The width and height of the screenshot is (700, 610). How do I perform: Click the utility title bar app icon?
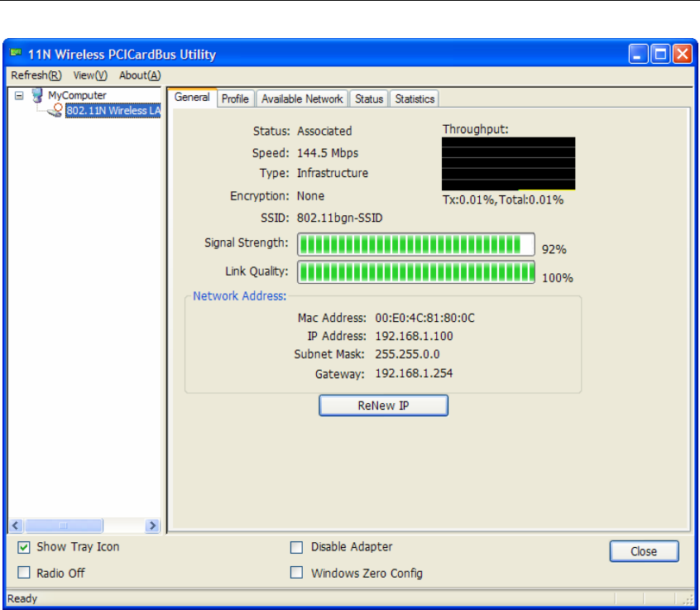tap(16, 54)
